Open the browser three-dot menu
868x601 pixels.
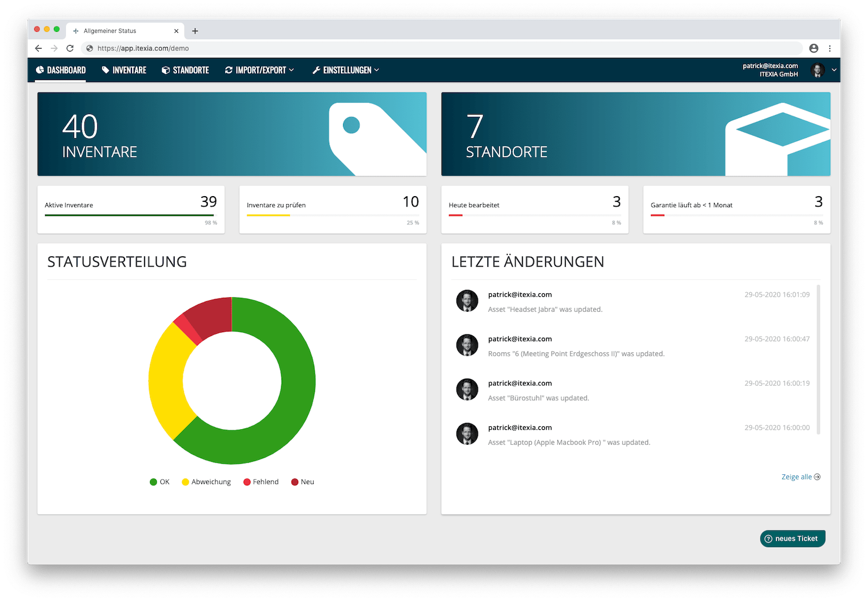830,49
